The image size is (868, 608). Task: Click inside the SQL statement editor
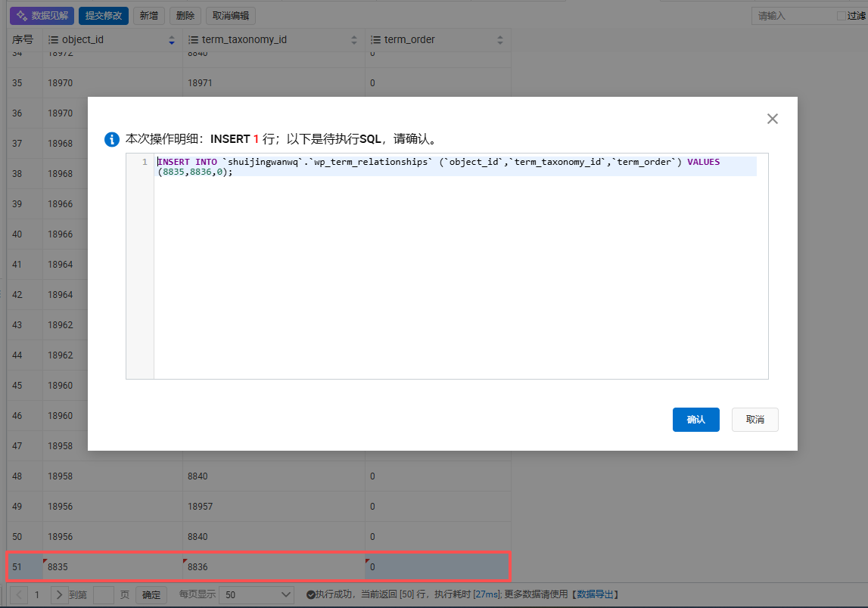coord(461,265)
